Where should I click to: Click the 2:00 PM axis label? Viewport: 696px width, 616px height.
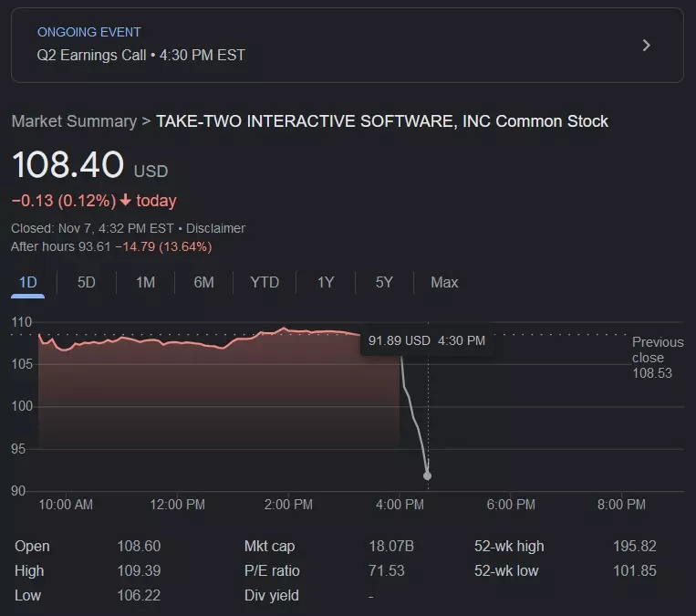(x=288, y=505)
